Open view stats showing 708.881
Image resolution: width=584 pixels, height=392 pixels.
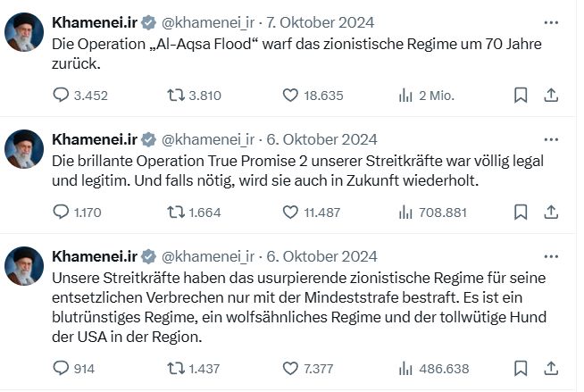pos(405,212)
